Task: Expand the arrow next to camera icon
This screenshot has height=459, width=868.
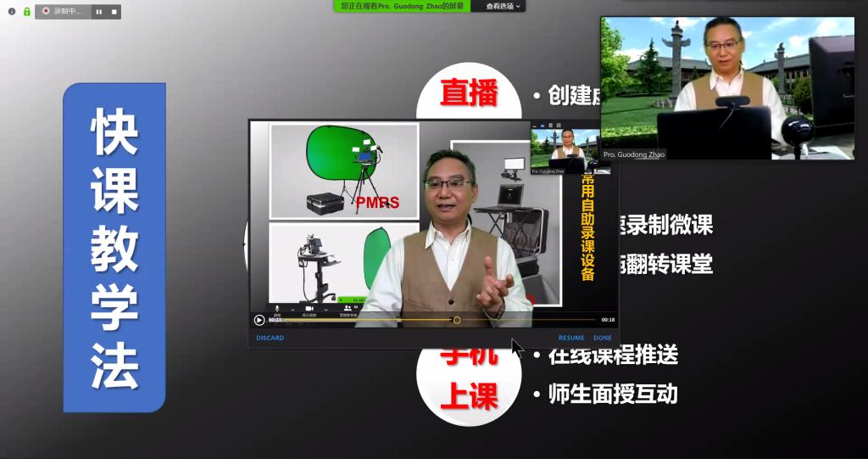Action: (x=325, y=309)
